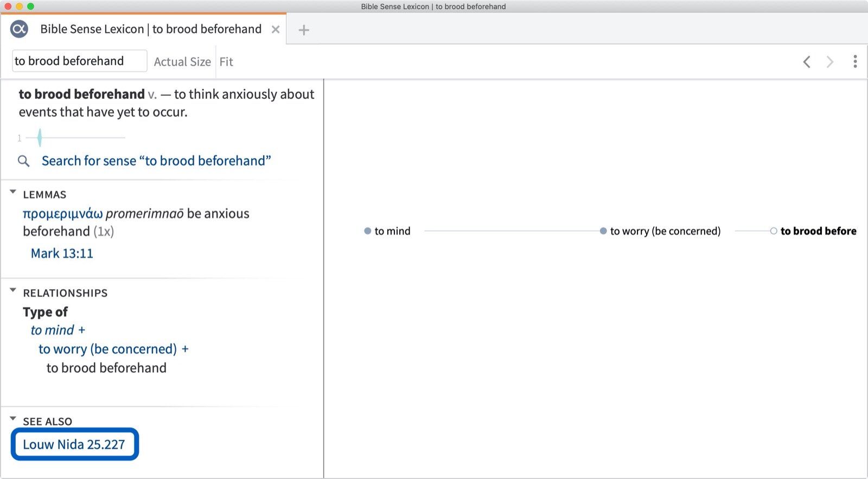Go back with the left chevron
This screenshot has height=479, width=868.
click(807, 62)
